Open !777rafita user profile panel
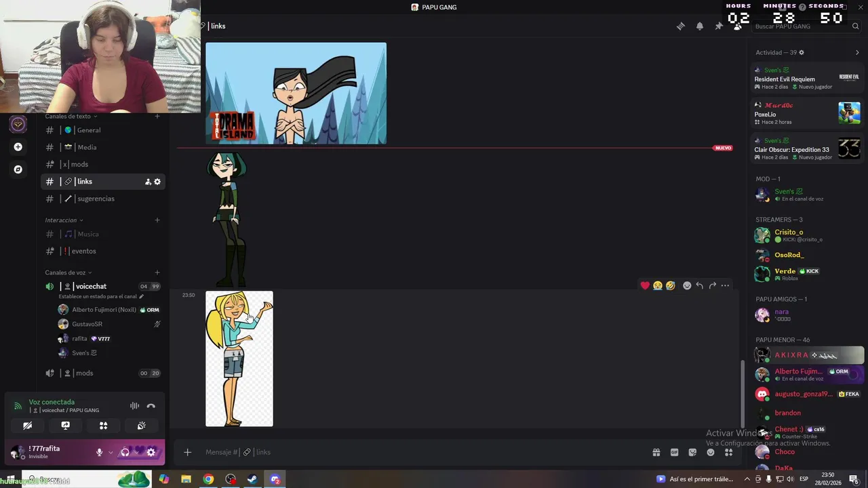Viewport: 868px width, 488px height. point(49,452)
